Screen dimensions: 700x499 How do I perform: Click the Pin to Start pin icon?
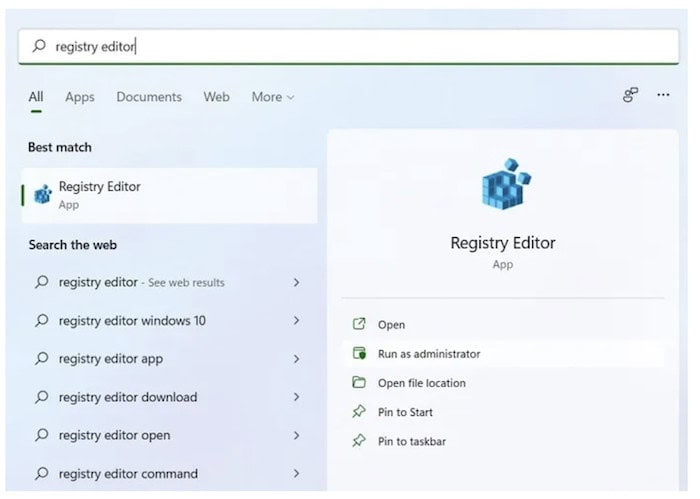[x=359, y=412]
